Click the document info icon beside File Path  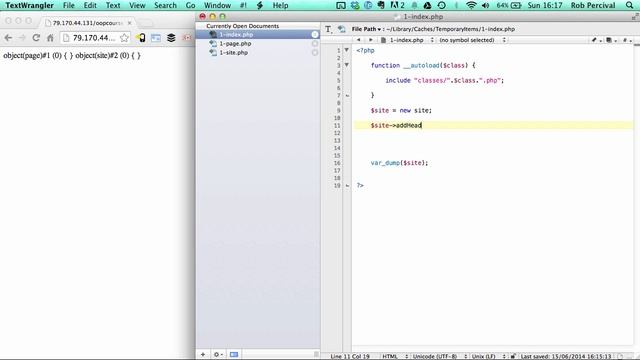click(x=342, y=29)
